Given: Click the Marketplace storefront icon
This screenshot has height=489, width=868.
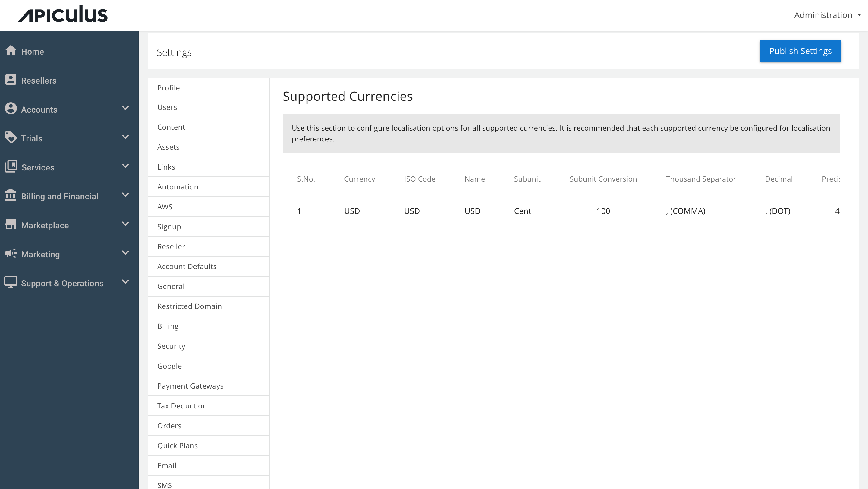Looking at the screenshot, I should click(11, 225).
